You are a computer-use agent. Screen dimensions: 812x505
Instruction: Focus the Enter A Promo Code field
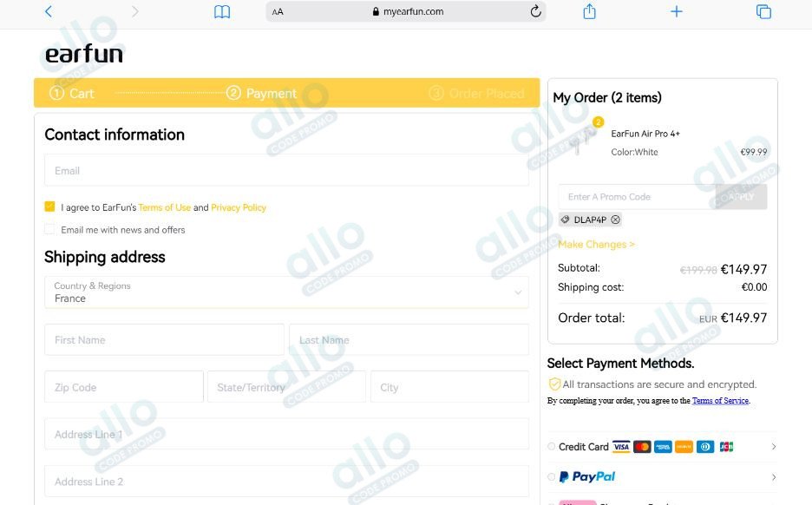pos(637,197)
